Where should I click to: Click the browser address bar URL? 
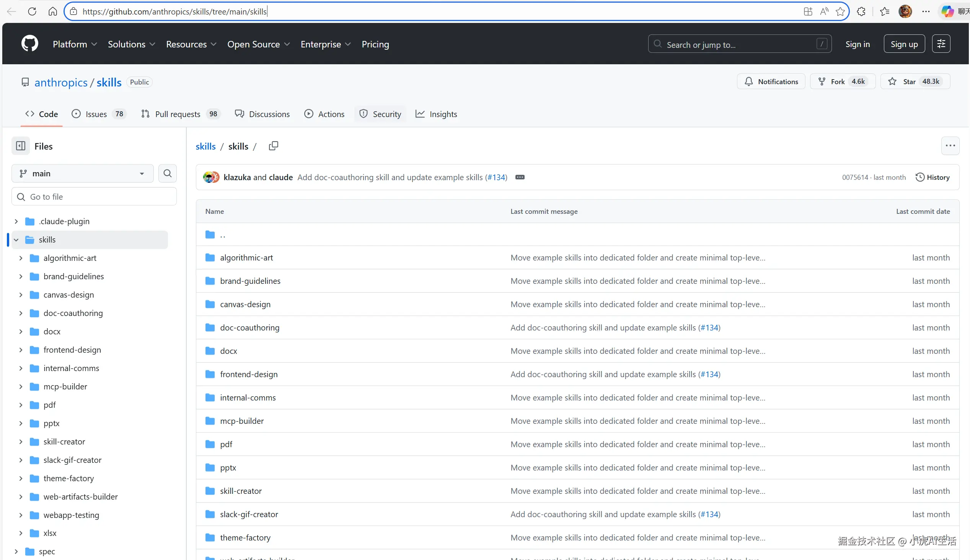pos(174,11)
